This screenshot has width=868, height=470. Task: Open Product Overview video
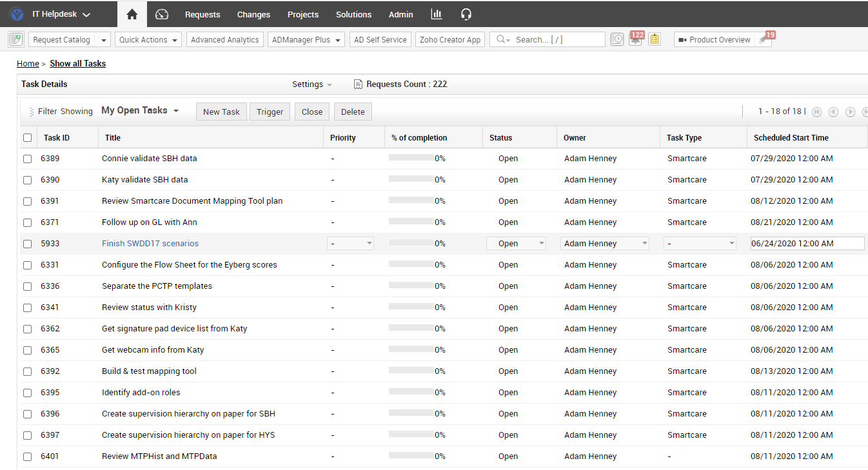[714, 39]
